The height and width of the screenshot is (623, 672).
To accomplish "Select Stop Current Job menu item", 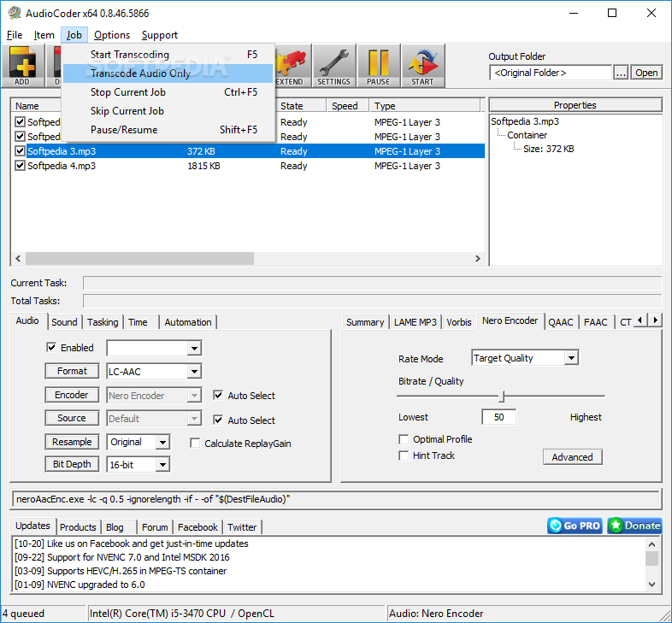I will coord(168,92).
